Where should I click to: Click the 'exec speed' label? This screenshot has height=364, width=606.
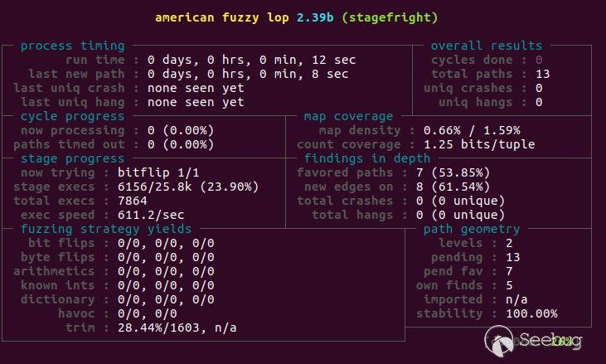pos(58,215)
